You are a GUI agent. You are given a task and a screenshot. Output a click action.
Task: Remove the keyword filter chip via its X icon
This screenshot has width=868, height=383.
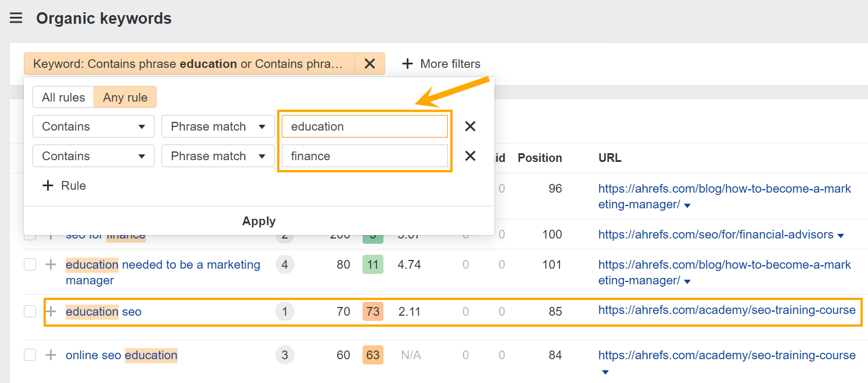click(x=370, y=64)
